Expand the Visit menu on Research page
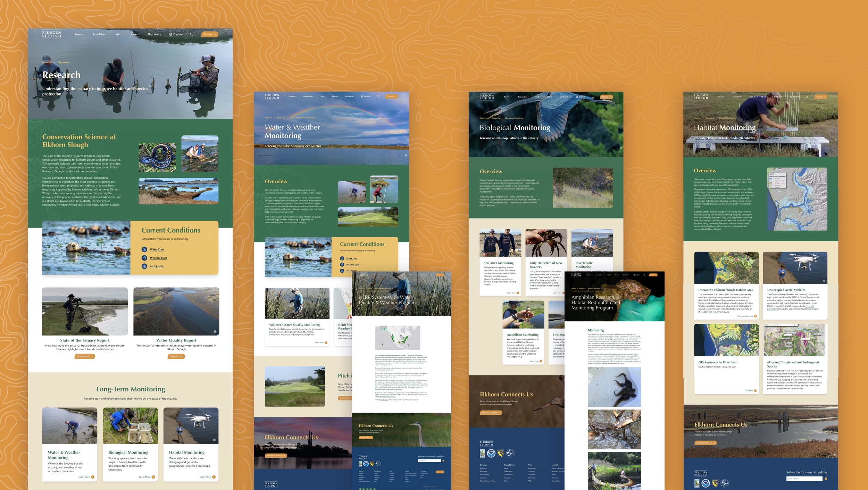Viewport: 868px width, 490px height. [119, 34]
